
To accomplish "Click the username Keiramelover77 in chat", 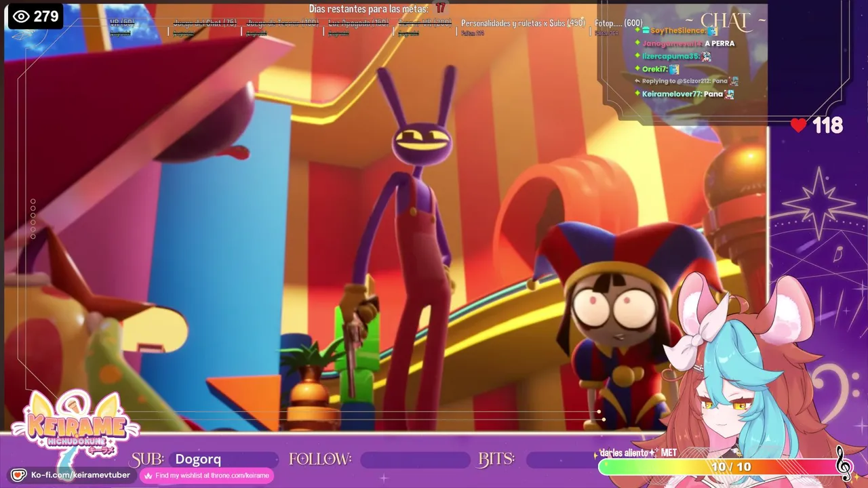I will click(x=671, y=94).
